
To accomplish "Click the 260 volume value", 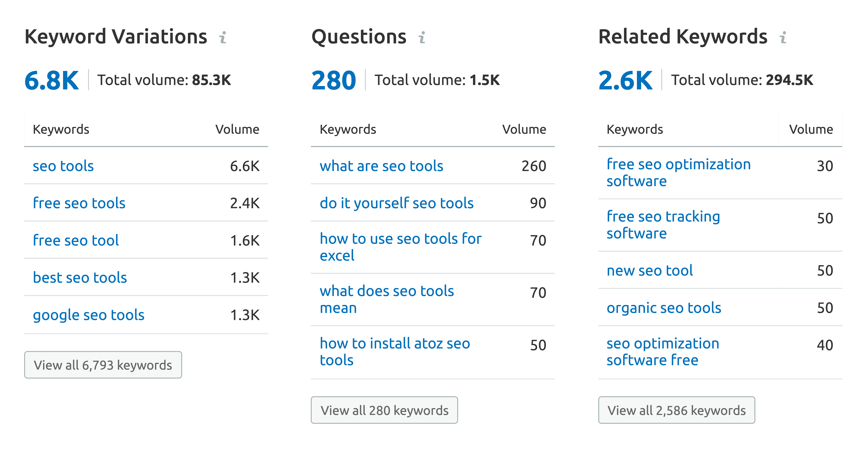I will coord(534,166).
